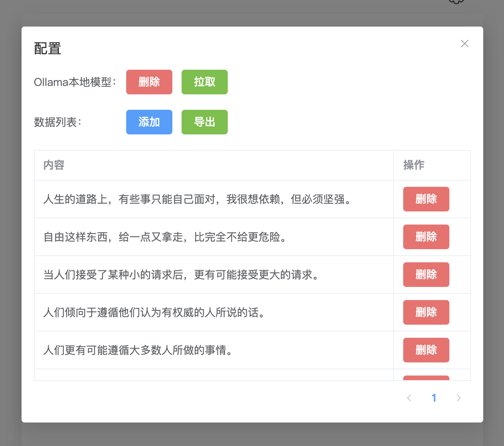504x446 pixels.
Task: Click the 操作 column header
Action: click(x=413, y=165)
